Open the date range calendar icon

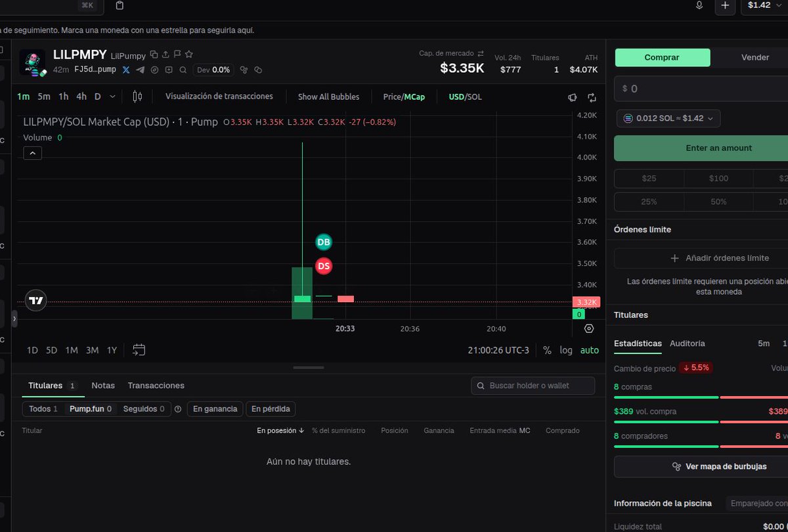(139, 350)
